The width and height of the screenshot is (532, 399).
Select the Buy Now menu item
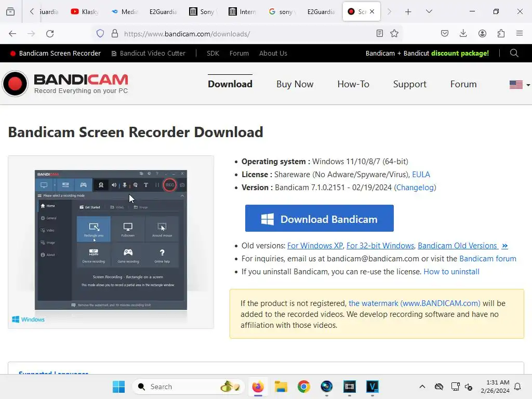pos(295,84)
